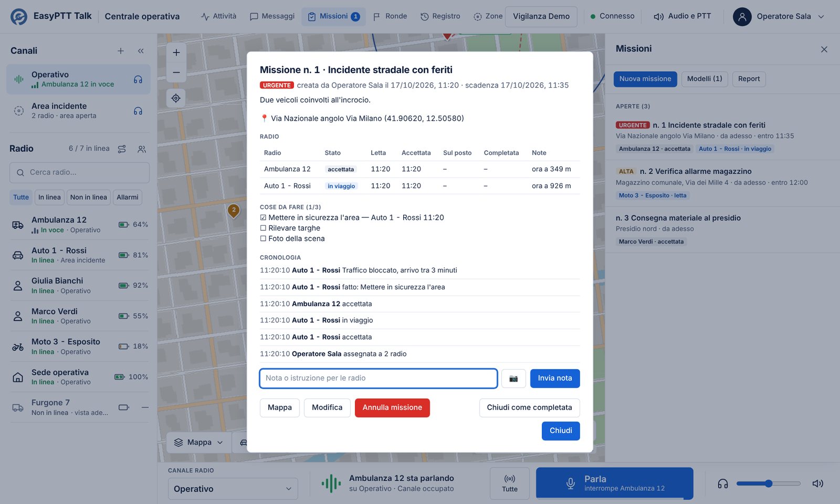Click Invia nota button
The width and height of the screenshot is (840, 504).
click(x=555, y=379)
